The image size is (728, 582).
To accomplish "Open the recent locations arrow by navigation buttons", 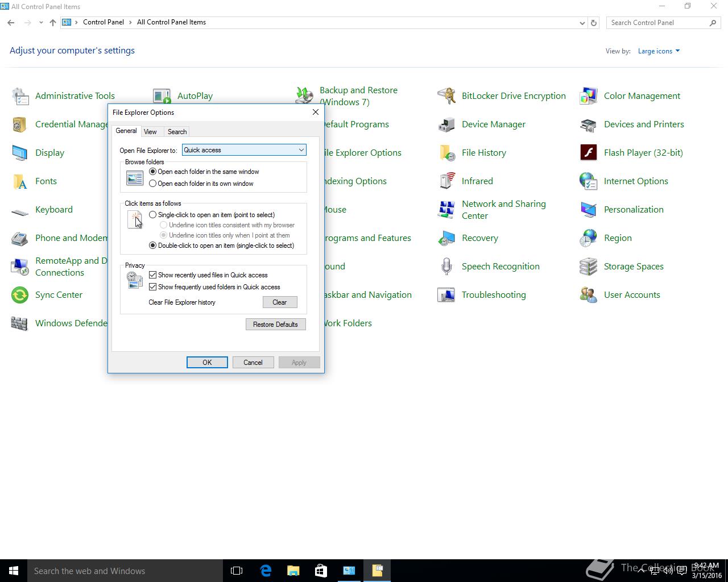I will 41,23.
